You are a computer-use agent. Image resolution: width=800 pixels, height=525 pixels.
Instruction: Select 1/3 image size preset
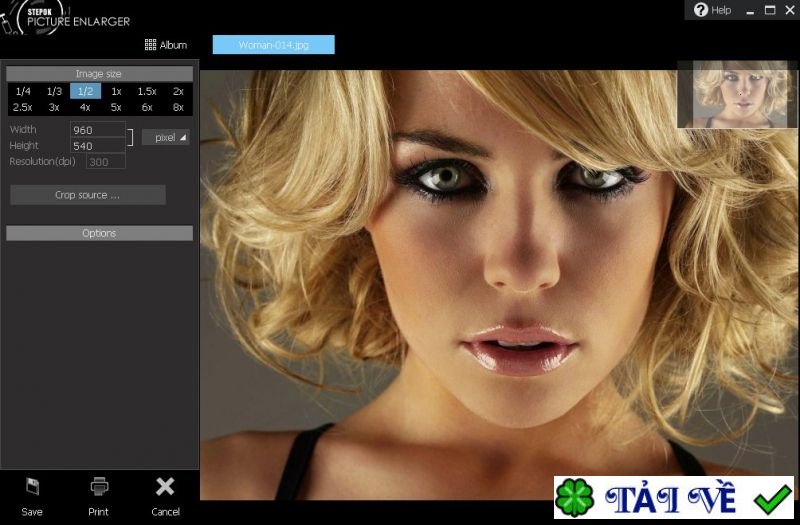coord(54,91)
